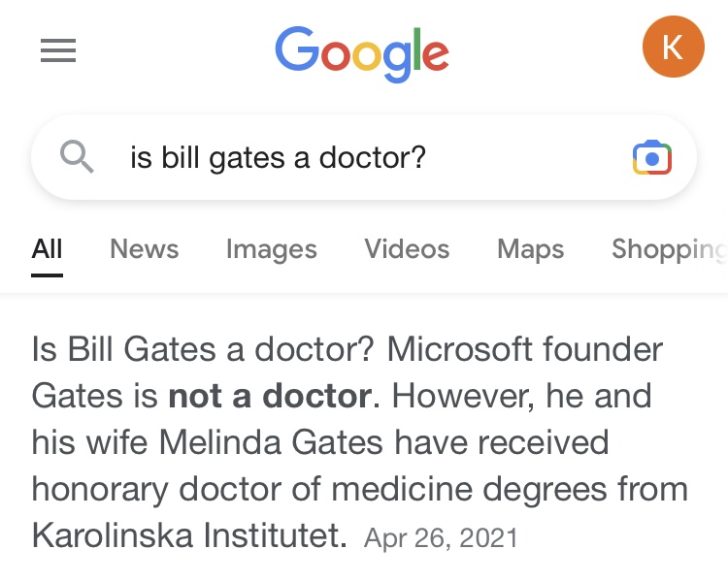Click "Microsoft founder" in the snippet
Screen dimensions: 728x582
click(x=525, y=349)
